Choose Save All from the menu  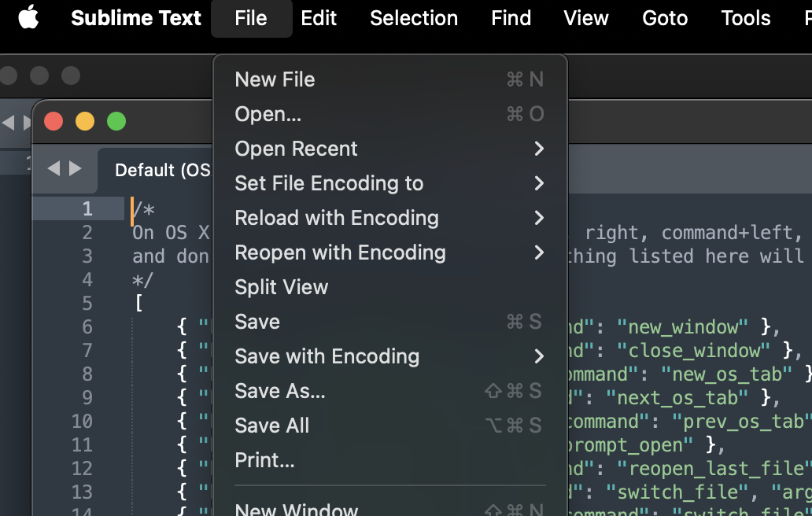click(x=271, y=426)
